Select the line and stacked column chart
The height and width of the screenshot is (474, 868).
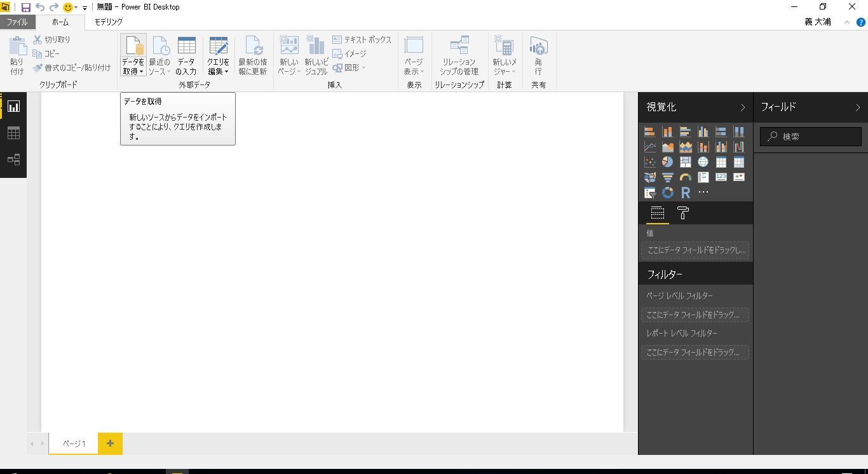pos(703,147)
